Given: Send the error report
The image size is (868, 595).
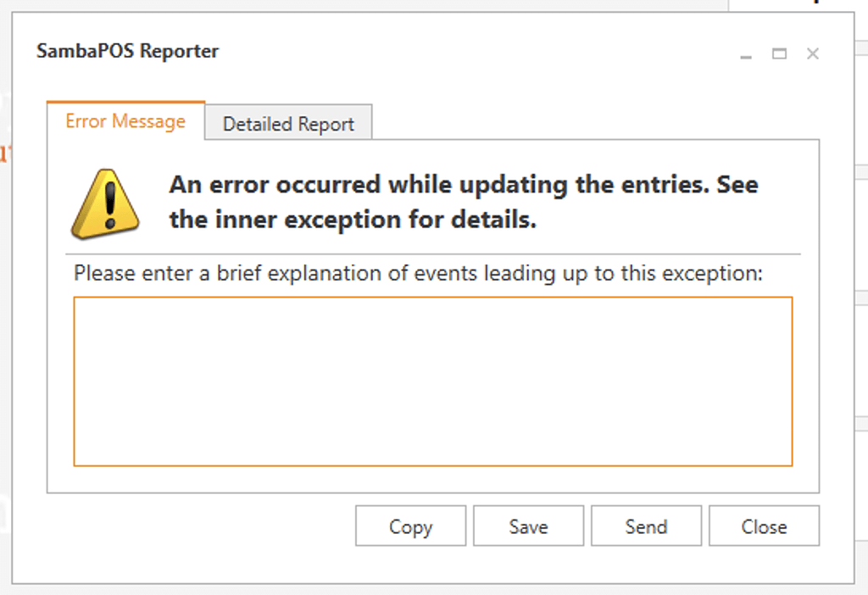Looking at the screenshot, I should pos(646,526).
